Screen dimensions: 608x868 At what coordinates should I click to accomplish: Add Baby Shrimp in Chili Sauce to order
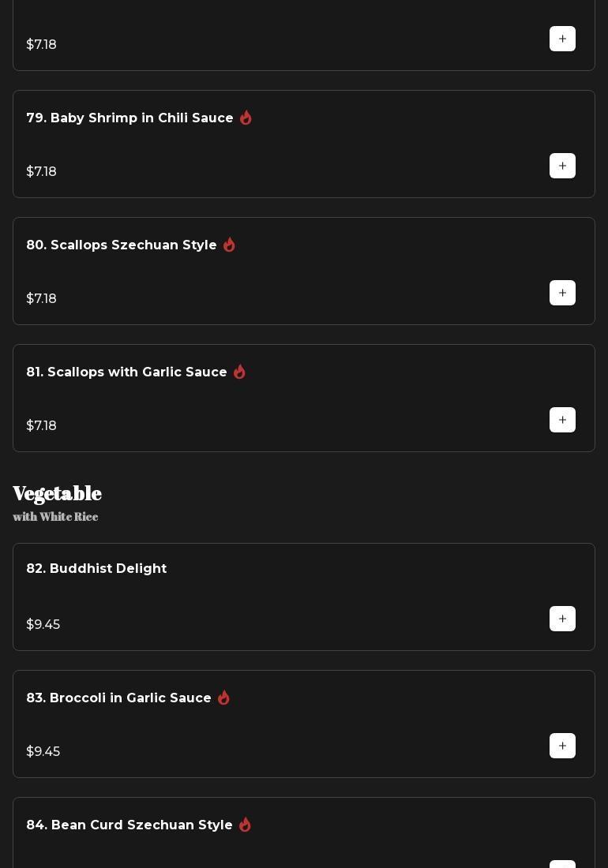point(562,166)
